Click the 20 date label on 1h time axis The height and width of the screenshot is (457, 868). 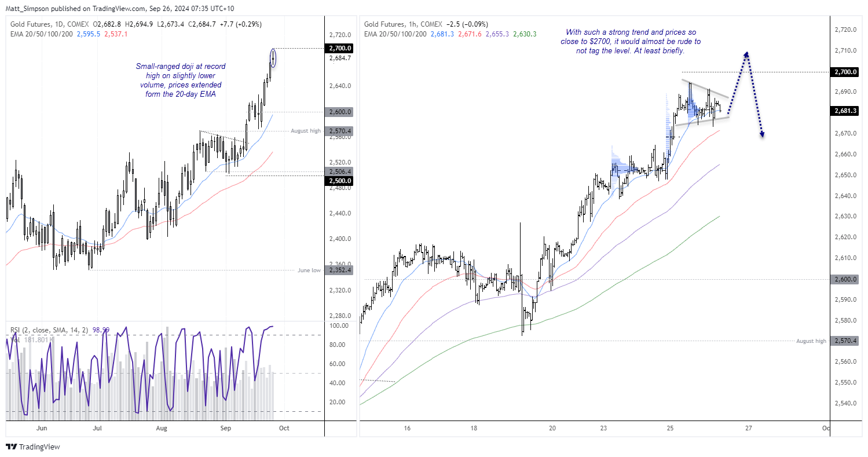point(552,428)
